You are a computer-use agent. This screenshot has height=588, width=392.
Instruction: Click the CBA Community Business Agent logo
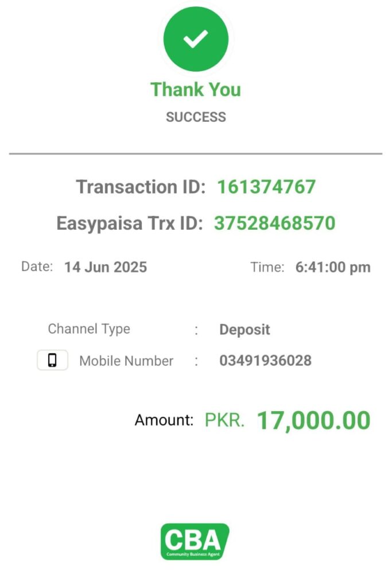195,541
